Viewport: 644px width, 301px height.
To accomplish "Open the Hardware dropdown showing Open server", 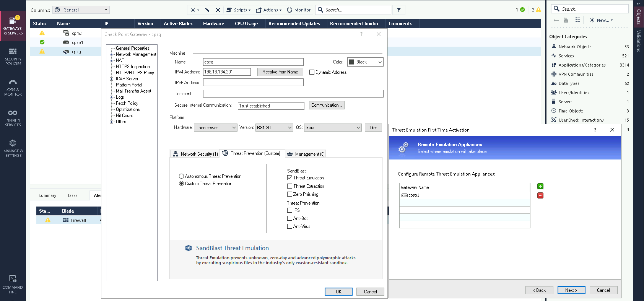I will (216, 128).
